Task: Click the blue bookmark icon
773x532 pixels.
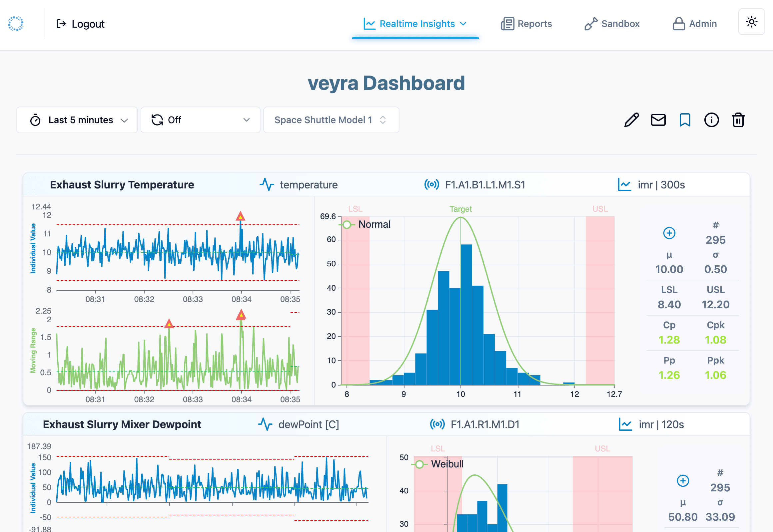Action: [x=685, y=120]
